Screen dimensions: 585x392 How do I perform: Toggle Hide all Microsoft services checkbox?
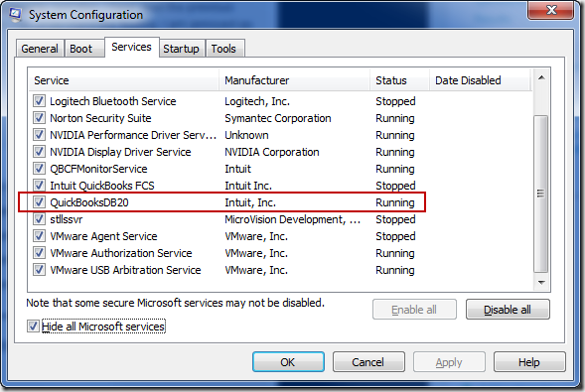[x=33, y=327]
